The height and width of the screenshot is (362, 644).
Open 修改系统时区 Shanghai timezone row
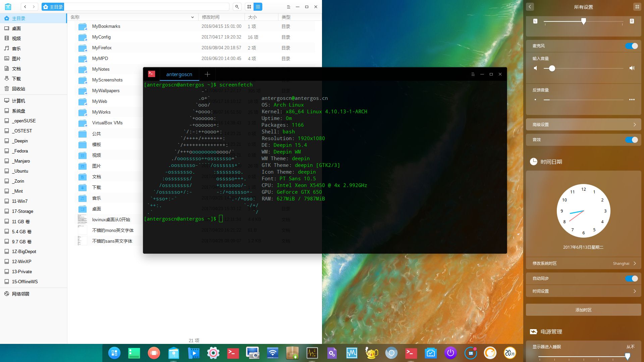[584, 263]
